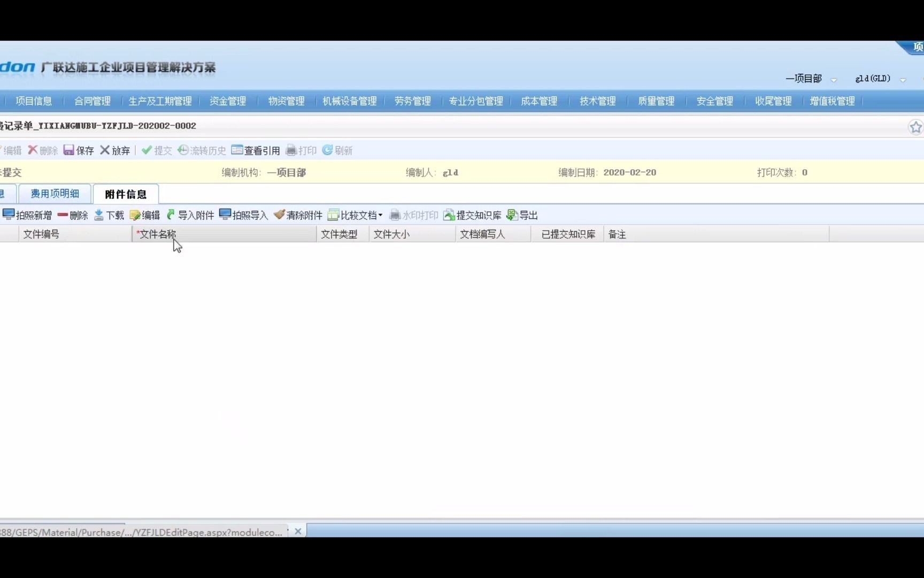Open the 安全管理 menu
Screen dimensions: 924x578
point(715,101)
